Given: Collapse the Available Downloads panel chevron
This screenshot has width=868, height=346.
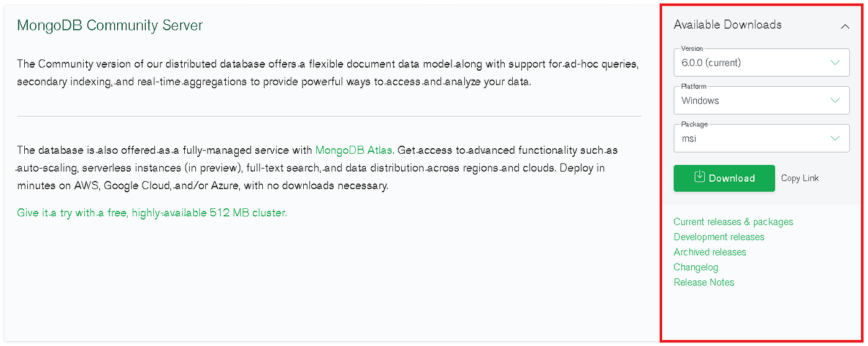Looking at the screenshot, I should pyautogui.click(x=844, y=26).
